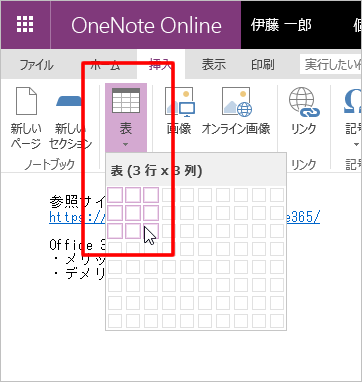Create a new page with 新しいページ
Viewport: 362px width, 382px height.
point(26,118)
